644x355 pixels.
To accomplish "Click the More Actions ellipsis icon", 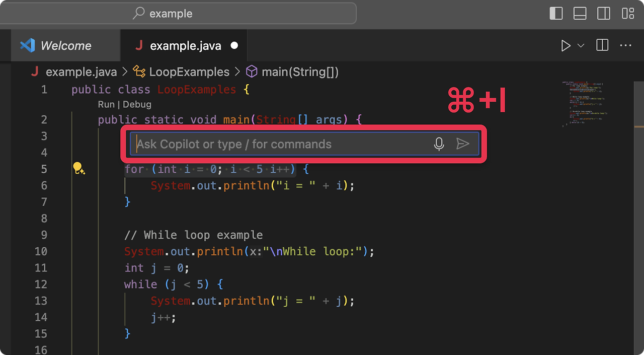I will point(625,45).
